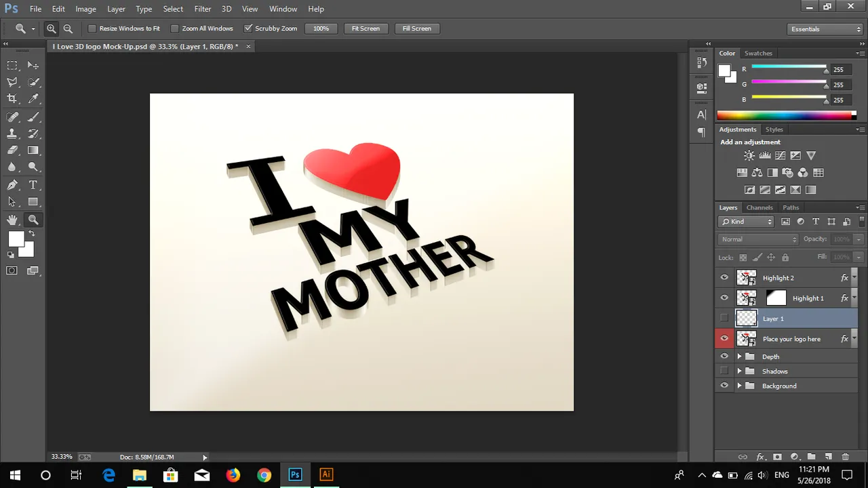Click the foreground color swatch in toolbox

coord(16,239)
